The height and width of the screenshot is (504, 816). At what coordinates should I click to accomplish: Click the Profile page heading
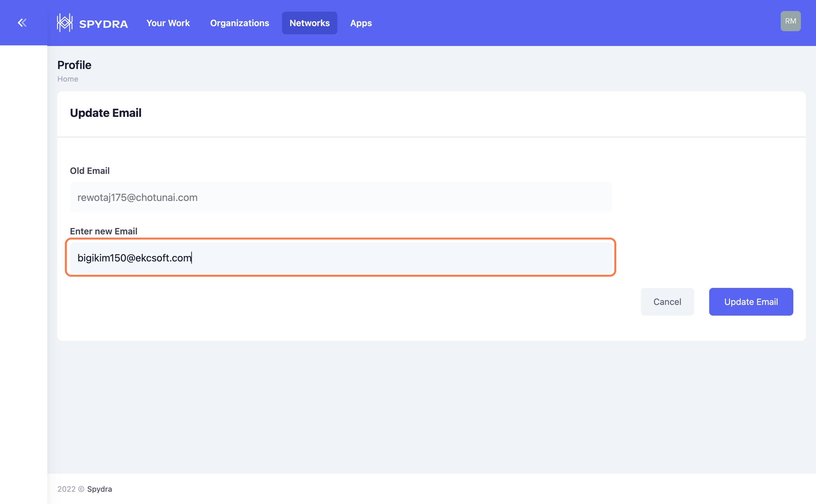pos(74,65)
